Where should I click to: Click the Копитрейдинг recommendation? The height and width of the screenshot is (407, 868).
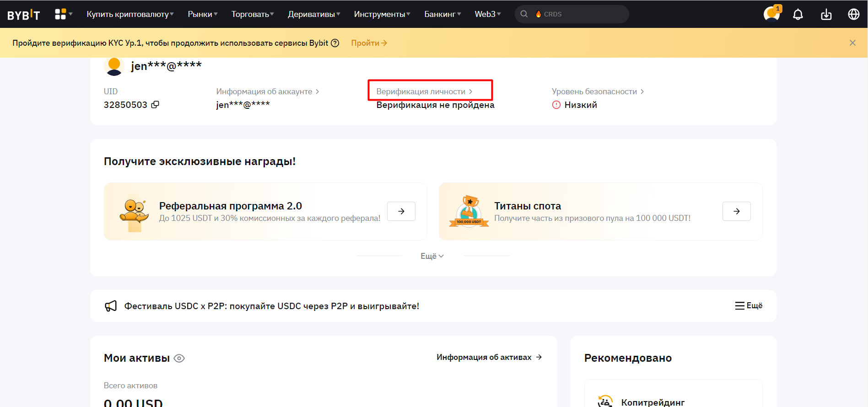pyautogui.click(x=653, y=402)
